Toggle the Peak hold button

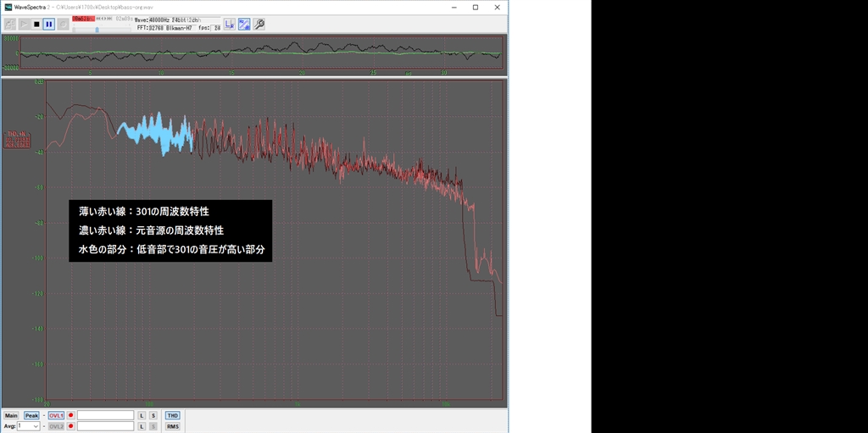point(31,415)
